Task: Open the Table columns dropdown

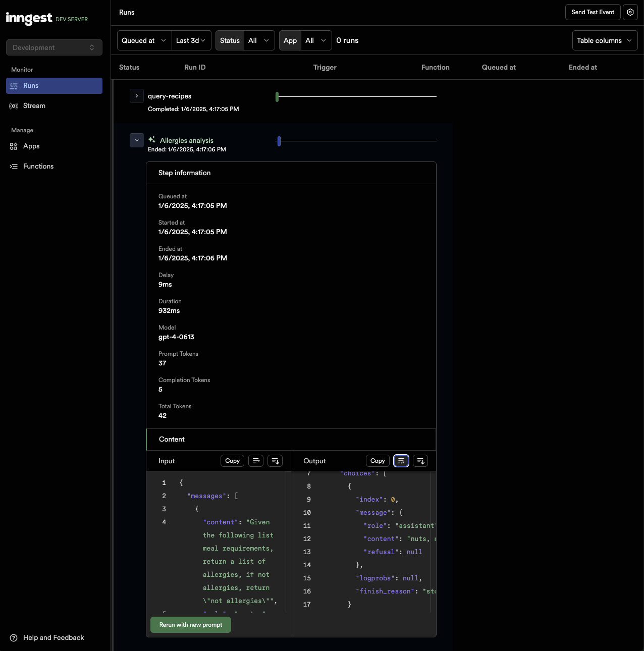Action: pos(605,40)
